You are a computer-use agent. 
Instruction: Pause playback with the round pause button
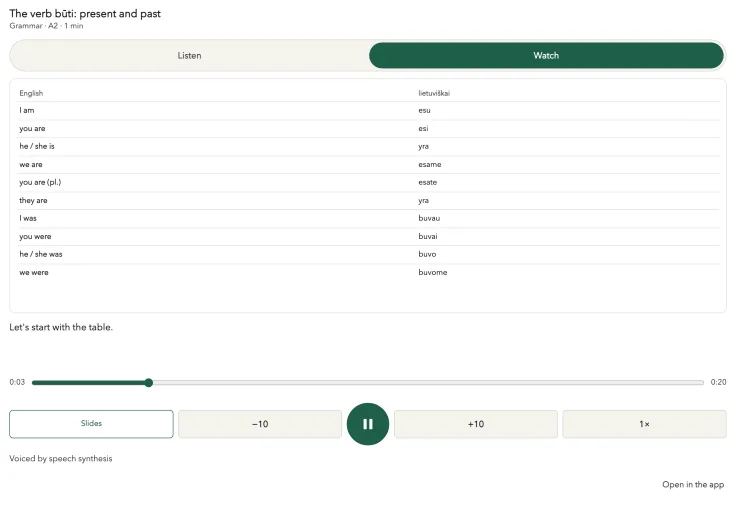(x=368, y=424)
